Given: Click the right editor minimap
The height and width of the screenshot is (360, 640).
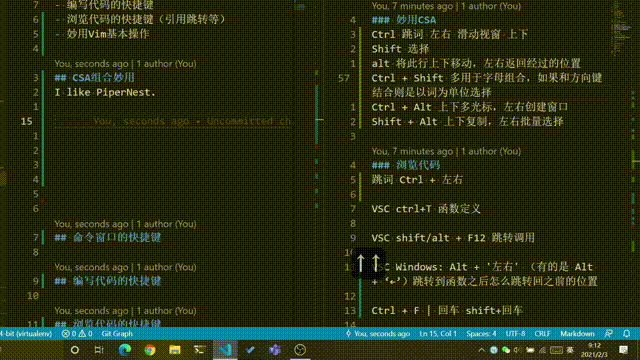Looking at the screenshot, I should pos(621,29).
